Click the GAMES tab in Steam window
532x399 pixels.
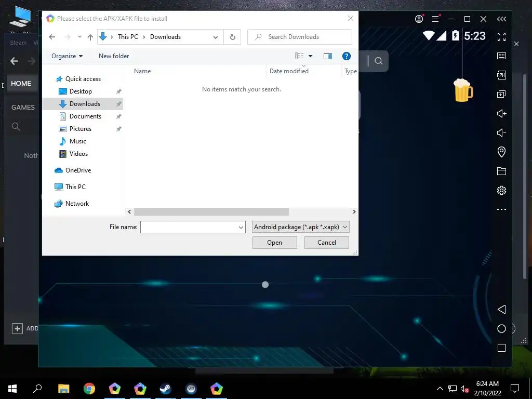coord(23,107)
